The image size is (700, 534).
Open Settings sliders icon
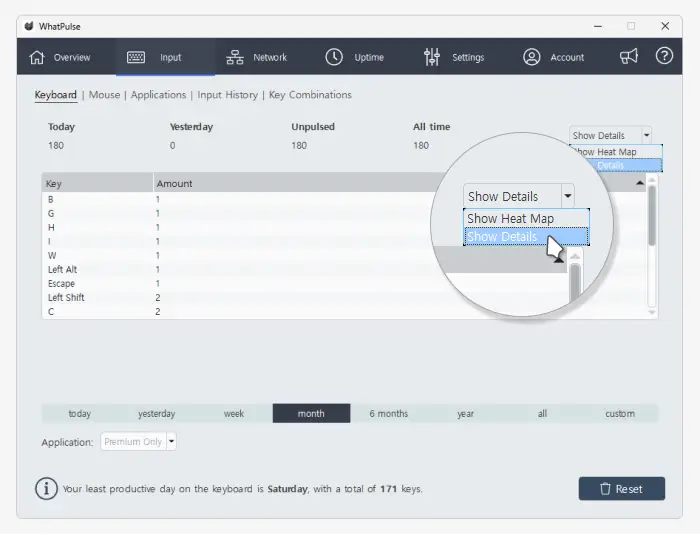click(x=432, y=57)
